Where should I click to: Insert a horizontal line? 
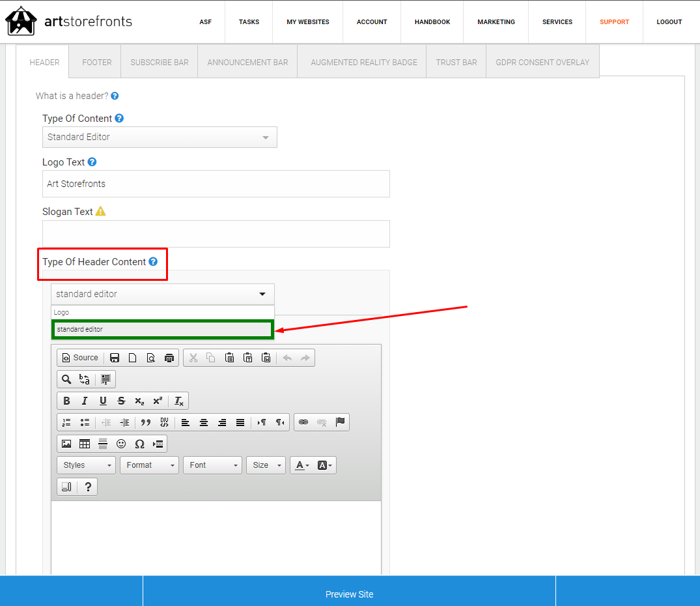103,444
